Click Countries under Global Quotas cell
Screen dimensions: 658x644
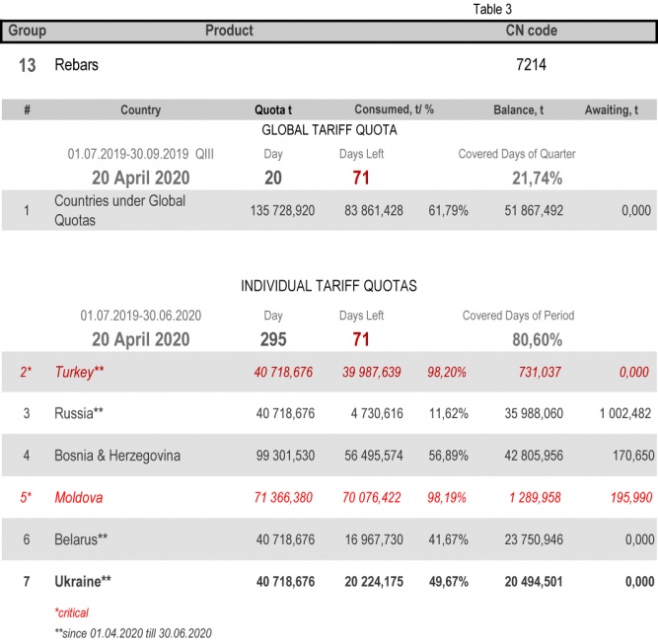pos(119,210)
